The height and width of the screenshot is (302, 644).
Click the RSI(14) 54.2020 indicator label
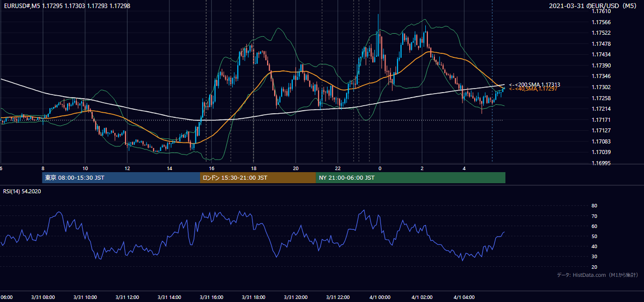(22, 191)
